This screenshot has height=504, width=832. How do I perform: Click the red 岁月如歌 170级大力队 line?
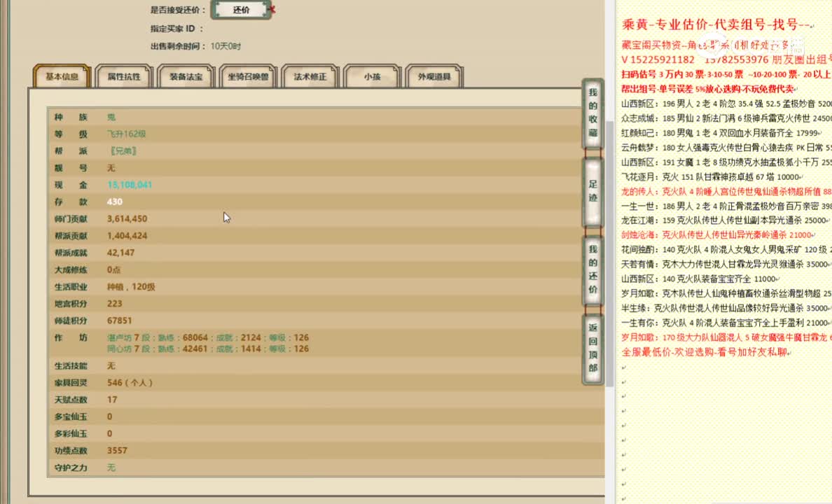click(726, 337)
